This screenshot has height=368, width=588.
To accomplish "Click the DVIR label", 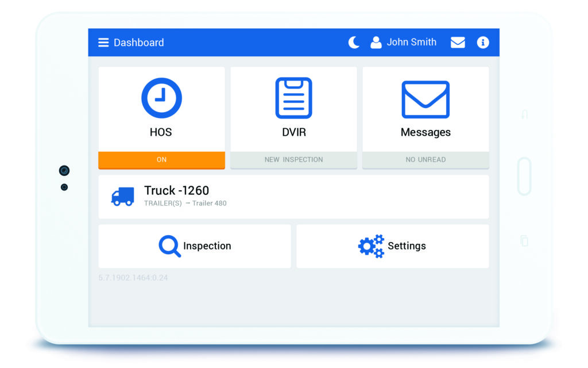I will (294, 132).
